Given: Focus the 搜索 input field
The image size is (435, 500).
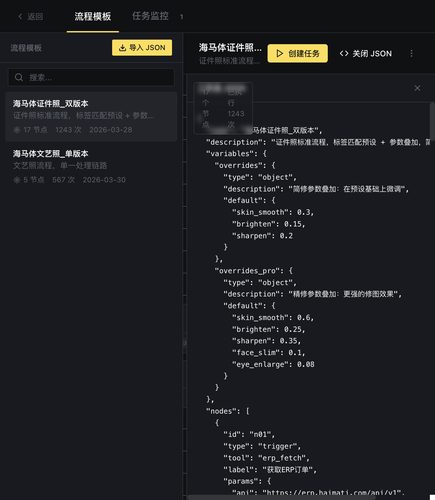Looking at the screenshot, I should click(x=91, y=77).
